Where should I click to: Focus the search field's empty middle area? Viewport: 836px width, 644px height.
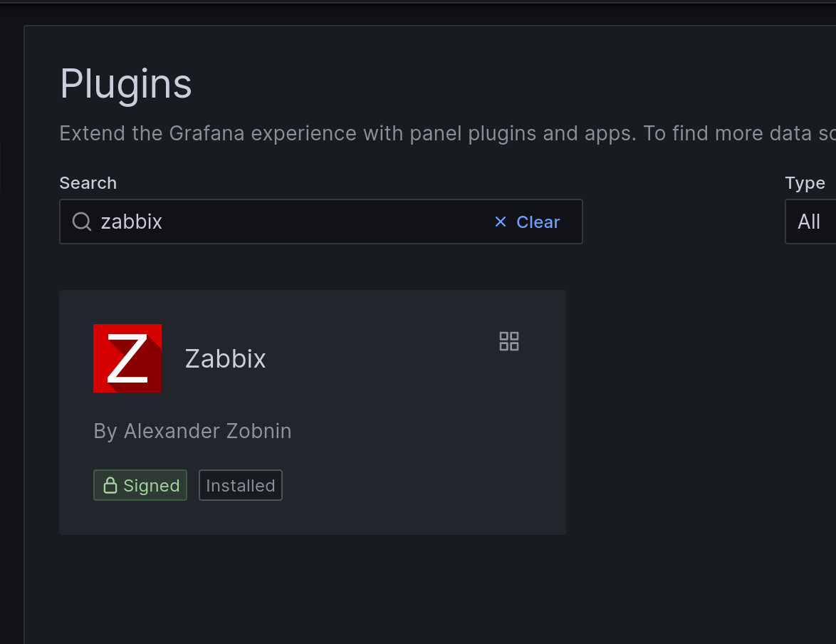point(320,222)
